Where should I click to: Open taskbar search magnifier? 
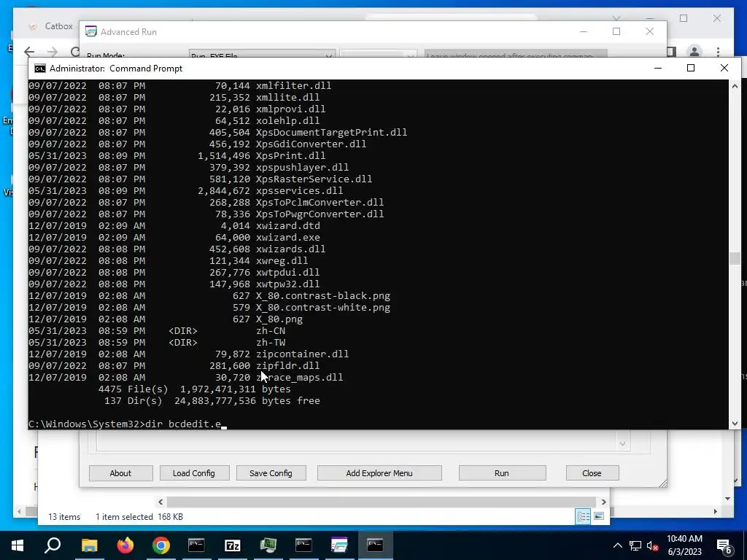point(53,545)
